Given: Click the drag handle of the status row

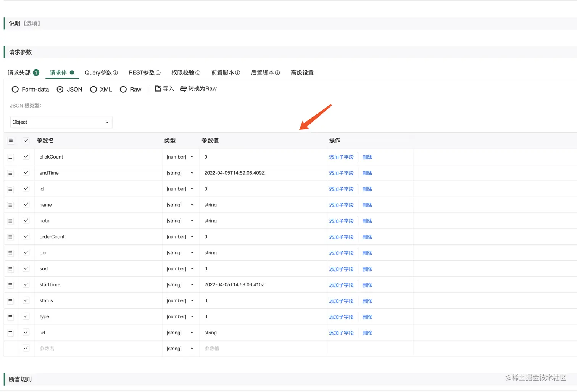Looking at the screenshot, I should (x=10, y=301).
